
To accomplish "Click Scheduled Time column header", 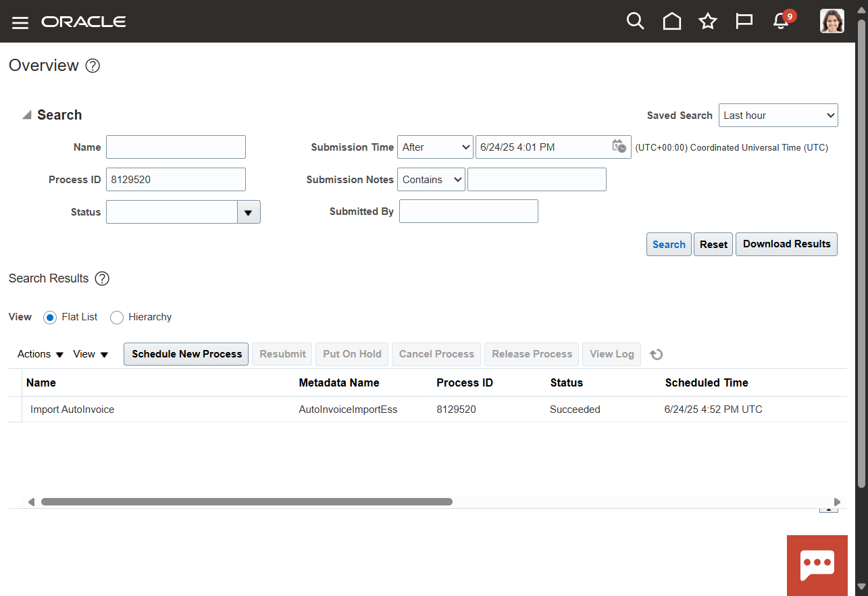I will coord(707,383).
